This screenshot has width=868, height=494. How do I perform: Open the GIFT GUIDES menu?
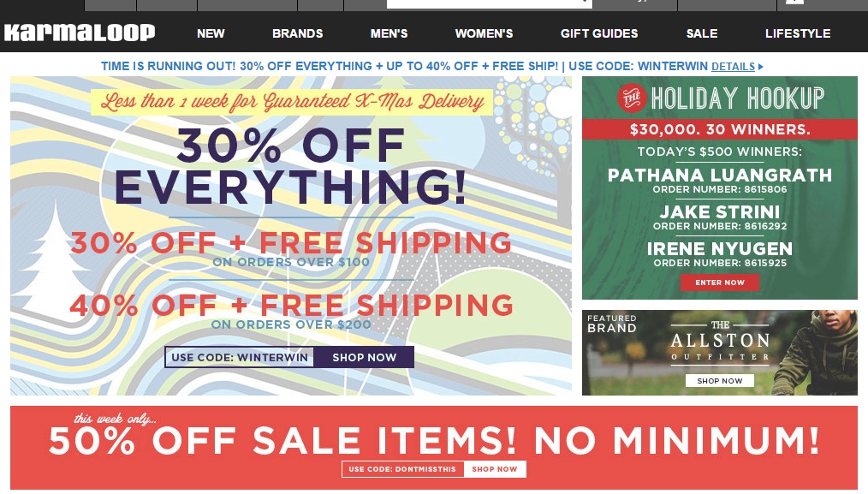(599, 33)
